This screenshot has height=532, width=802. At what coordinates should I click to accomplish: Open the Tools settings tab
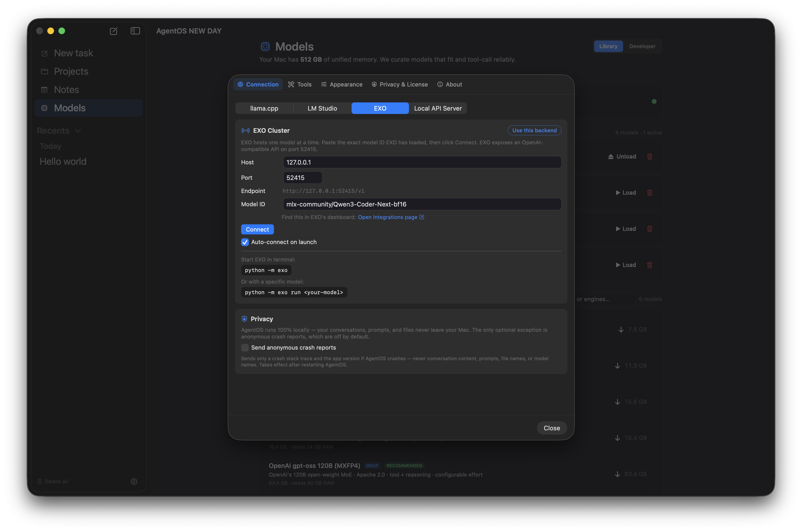click(299, 85)
